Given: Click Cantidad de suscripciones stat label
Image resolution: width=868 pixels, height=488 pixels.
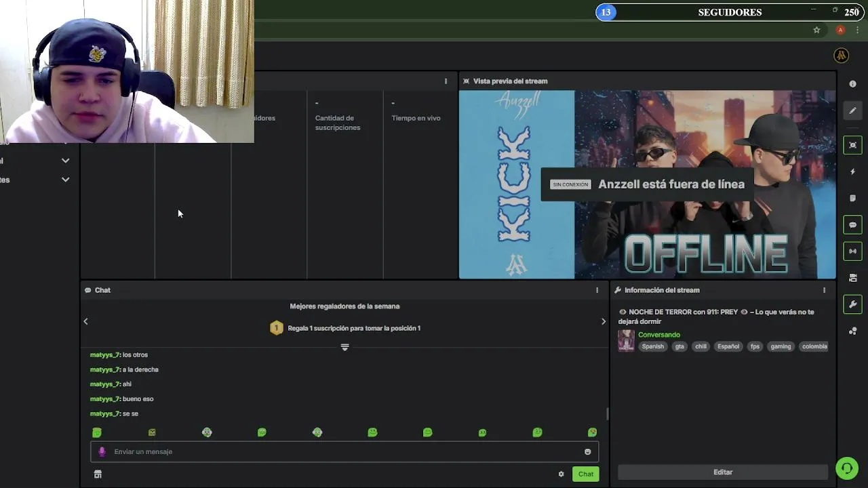Looking at the screenshot, I should click(338, 123).
